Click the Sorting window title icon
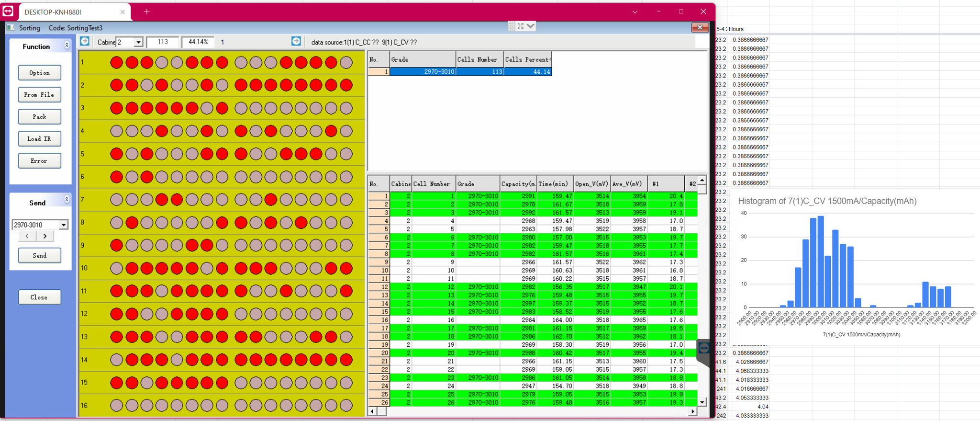This screenshot has width=980, height=421. pyautogui.click(x=11, y=28)
